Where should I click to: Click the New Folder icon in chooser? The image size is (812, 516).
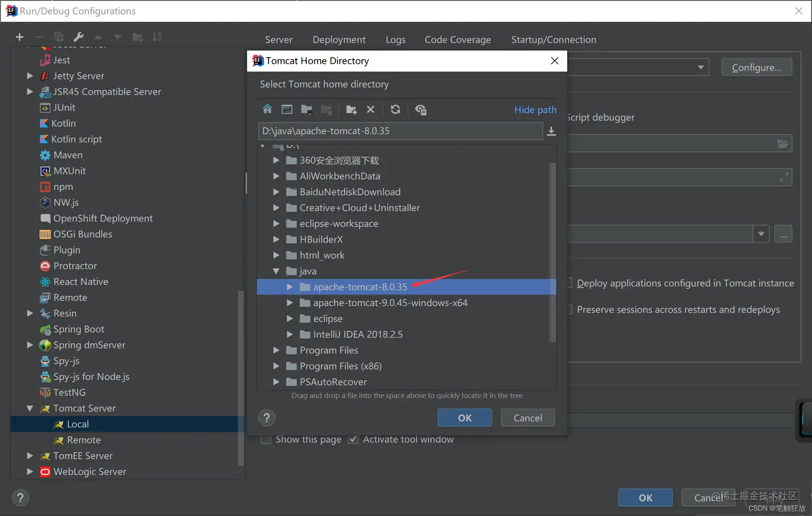coord(351,110)
